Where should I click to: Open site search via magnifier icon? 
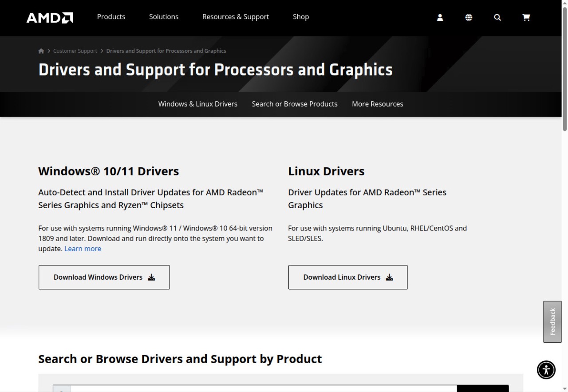497,17
